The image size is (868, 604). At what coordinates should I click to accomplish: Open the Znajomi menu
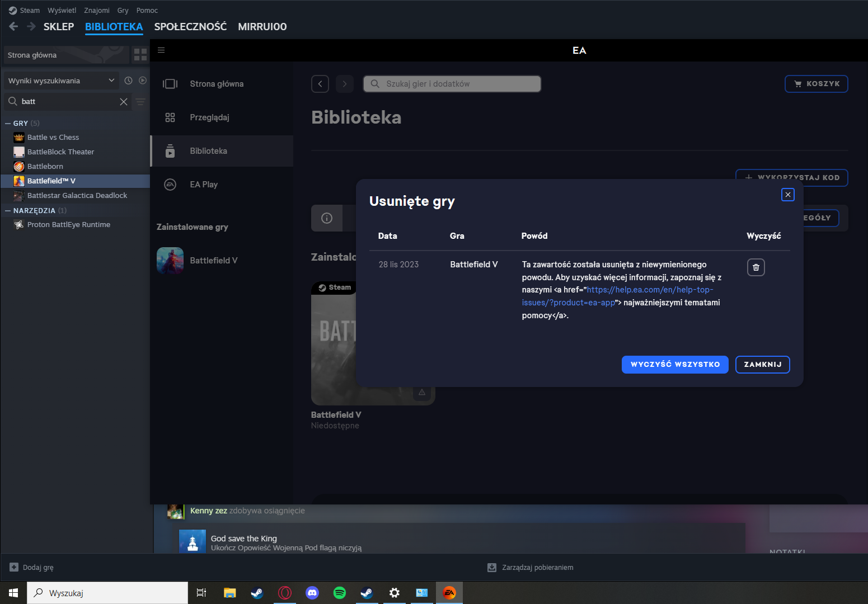pyautogui.click(x=96, y=11)
